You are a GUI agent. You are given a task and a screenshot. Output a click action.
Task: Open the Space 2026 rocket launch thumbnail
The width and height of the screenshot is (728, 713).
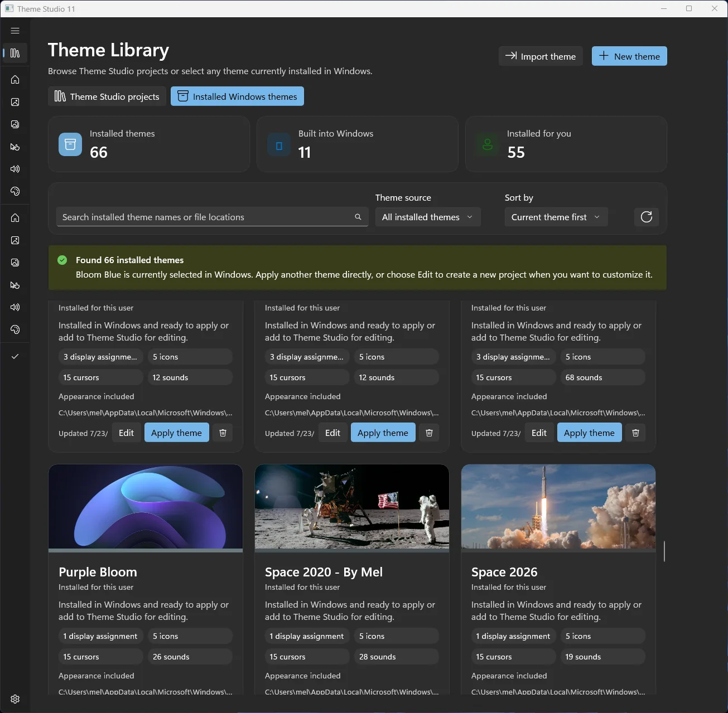tap(558, 507)
